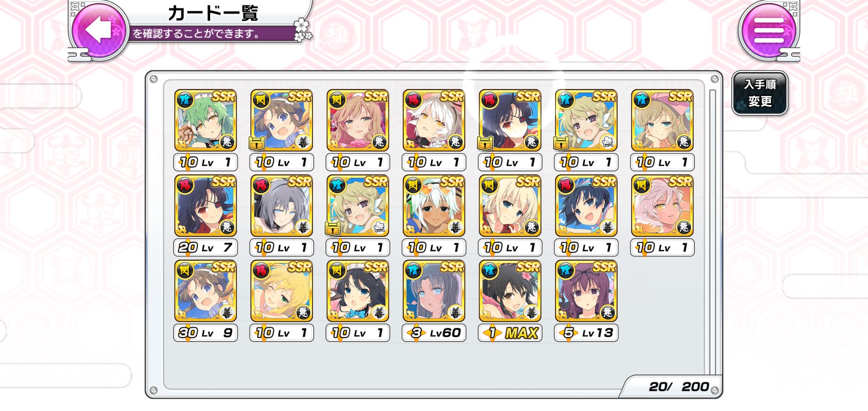Tap the white-haired yellow-eyed card in first row
The width and height of the screenshot is (868, 411).
click(x=434, y=120)
